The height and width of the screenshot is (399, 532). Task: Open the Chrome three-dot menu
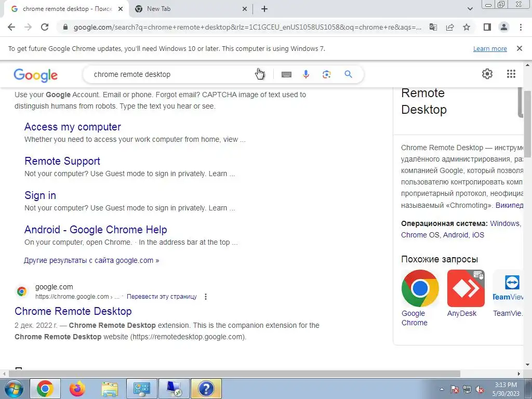point(521,27)
